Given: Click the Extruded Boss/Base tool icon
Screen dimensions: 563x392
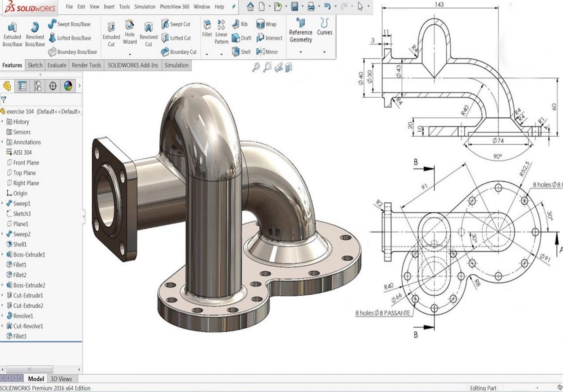Looking at the screenshot, I should pos(12,27).
